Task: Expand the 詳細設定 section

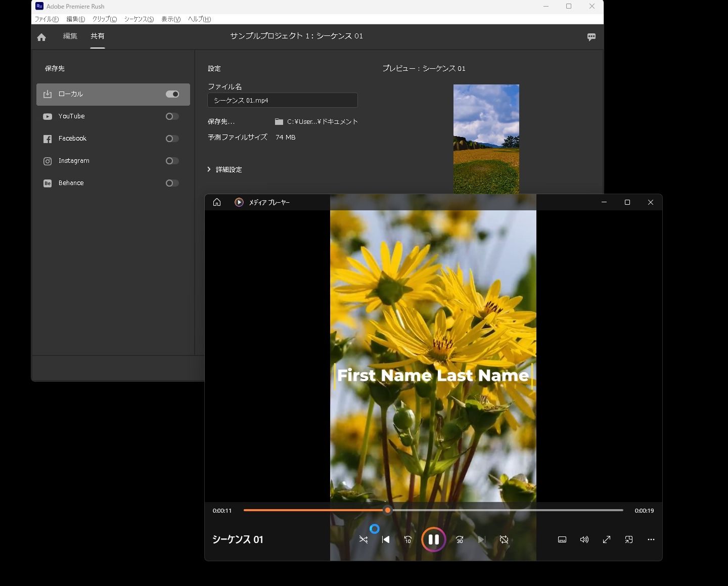Action: tap(225, 169)
